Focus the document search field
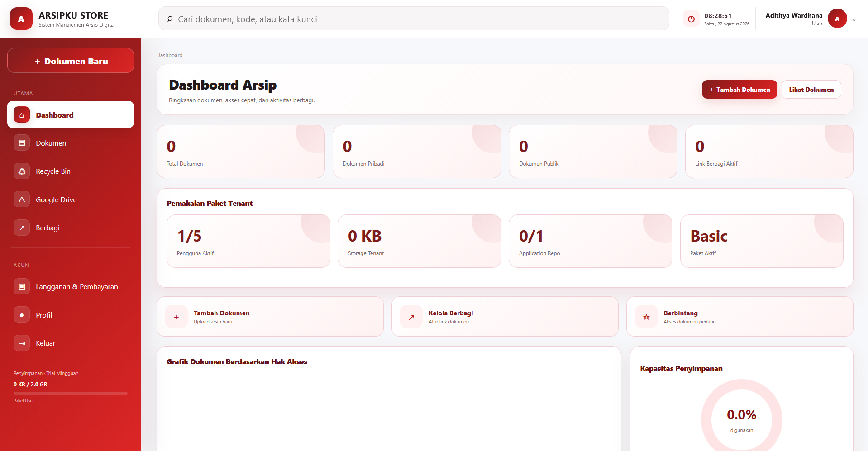Screen dimensions: 868x451 point(414,19)
